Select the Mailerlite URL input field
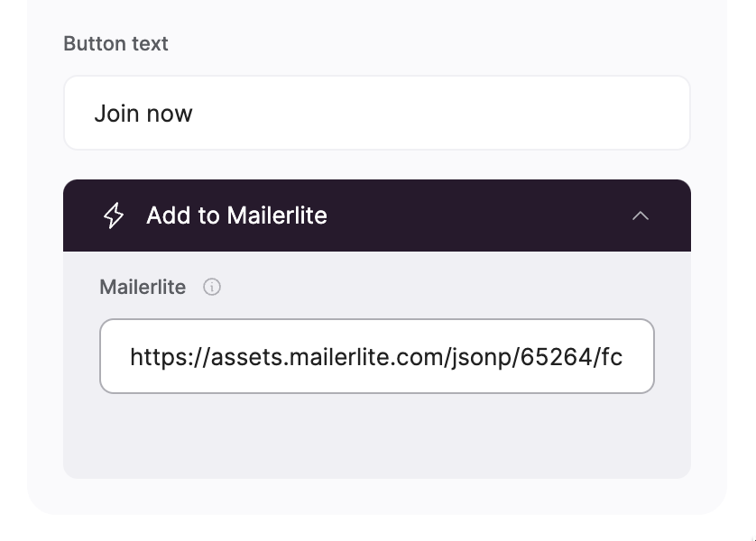756x541 pixels. tap(376, 355)
